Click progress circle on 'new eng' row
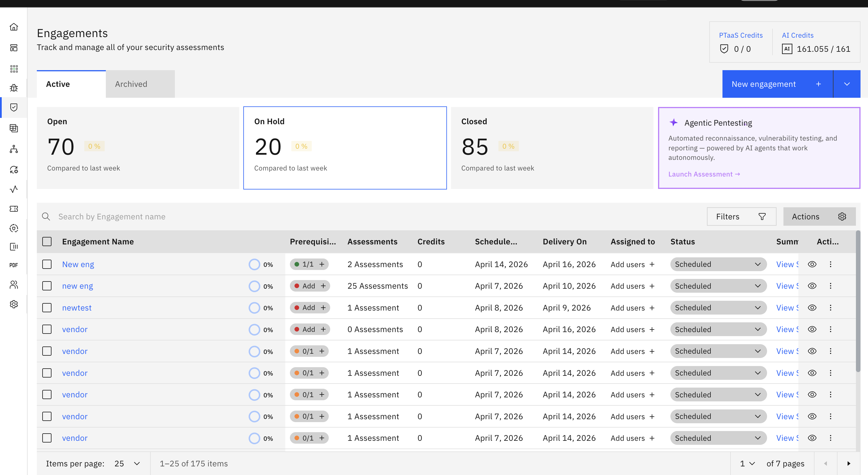This screenshot has width=868, height=475. (x=255, y=286)
